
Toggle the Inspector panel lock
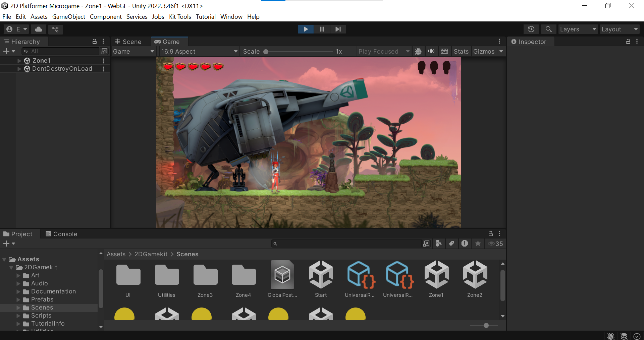628,42
